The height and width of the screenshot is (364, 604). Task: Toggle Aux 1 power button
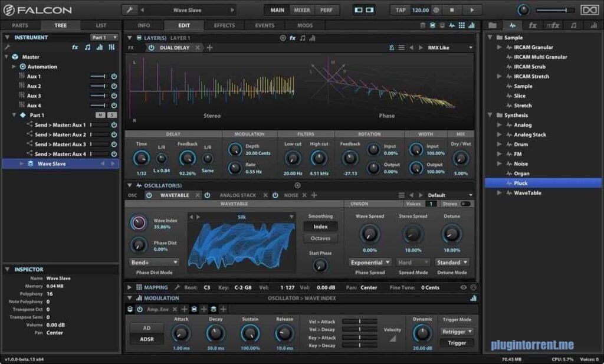tap(114, 76)
